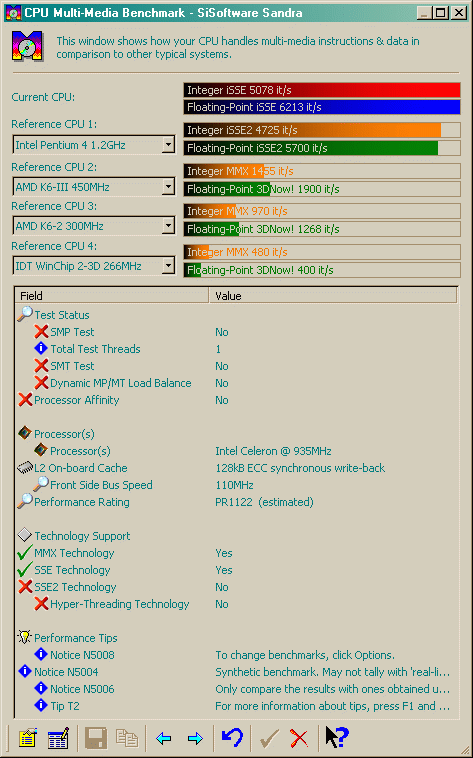Click the red X cancel icon in toolbar
Image resolution: width=473 pixels, height=758 pixels.
pos(299,738)
